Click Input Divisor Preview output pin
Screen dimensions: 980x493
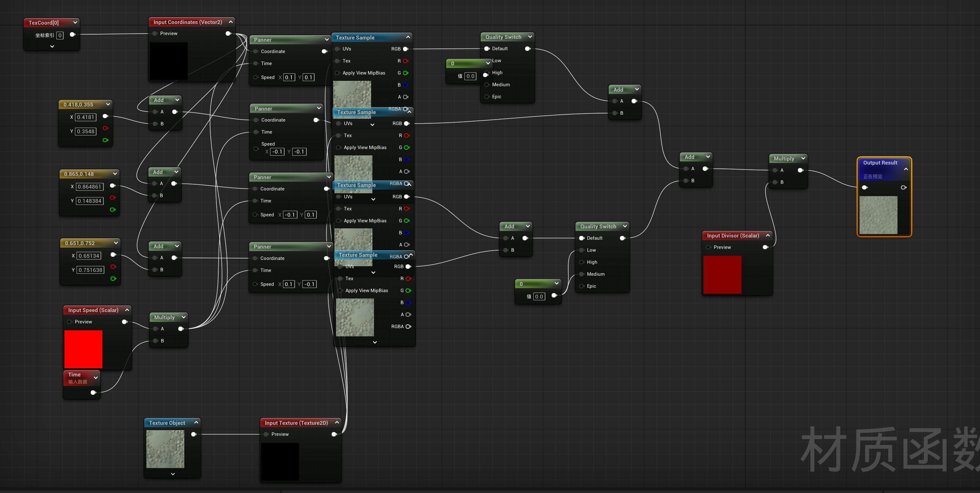point(765,247)
